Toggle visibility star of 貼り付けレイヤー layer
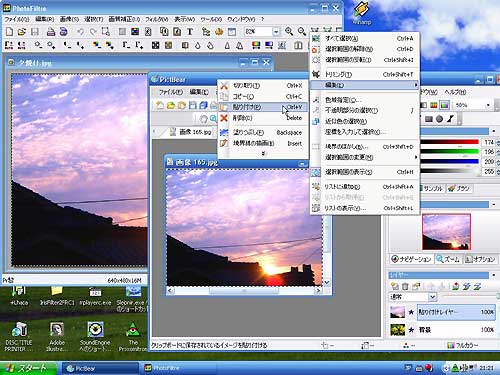Viewport: 500px width, 375px height. point(411,312)
